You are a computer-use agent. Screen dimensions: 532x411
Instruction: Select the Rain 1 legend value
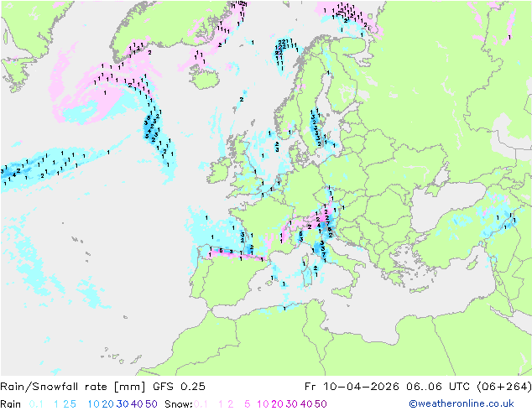(x=56, y=404)
